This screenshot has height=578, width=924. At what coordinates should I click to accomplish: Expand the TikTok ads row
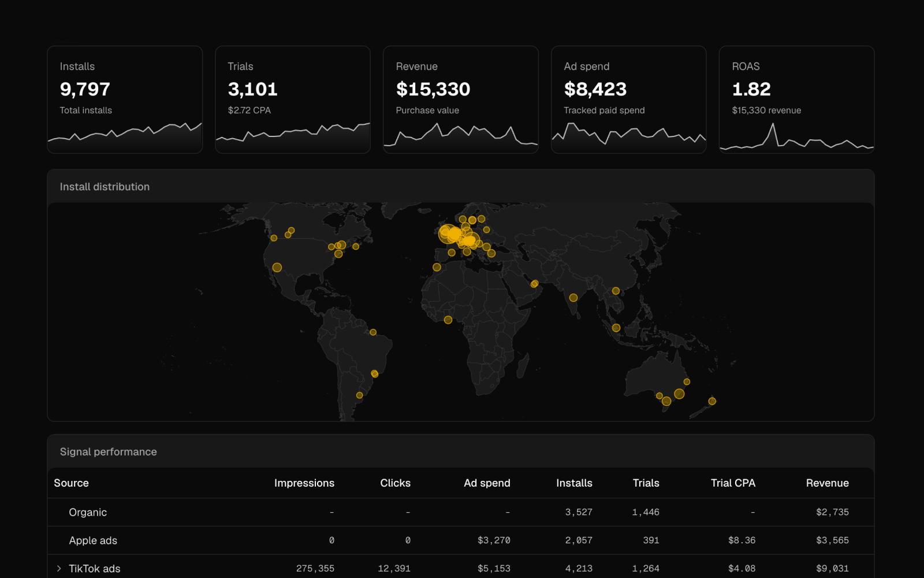[x=59, y=569]
